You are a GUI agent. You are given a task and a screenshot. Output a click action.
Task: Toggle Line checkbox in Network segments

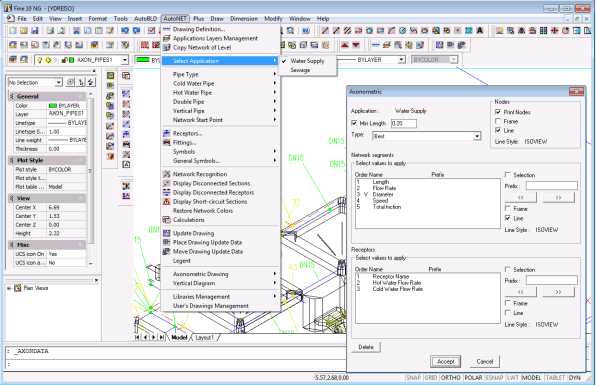pyautogui.click(x=507, y=218)
